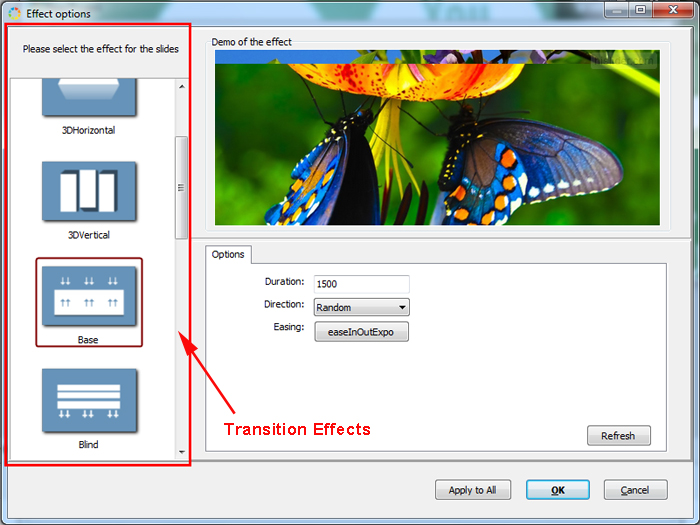700x525 pixels.
Task: Select the Blind effect icon
Action: coord(89,400)
